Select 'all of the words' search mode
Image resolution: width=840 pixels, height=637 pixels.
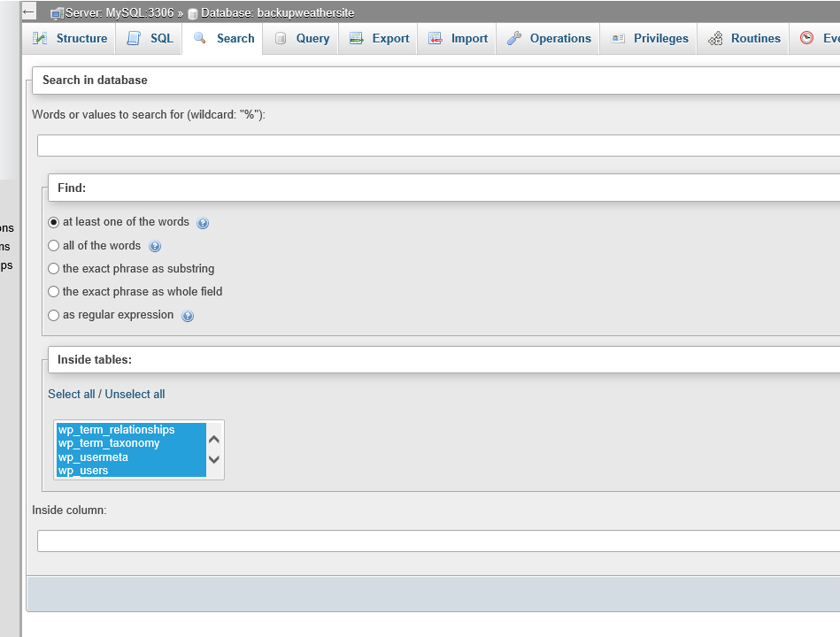(53, 245)
